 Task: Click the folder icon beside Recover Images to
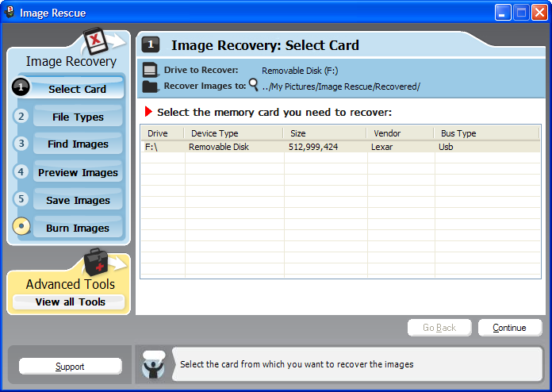(x=150, y=86)
